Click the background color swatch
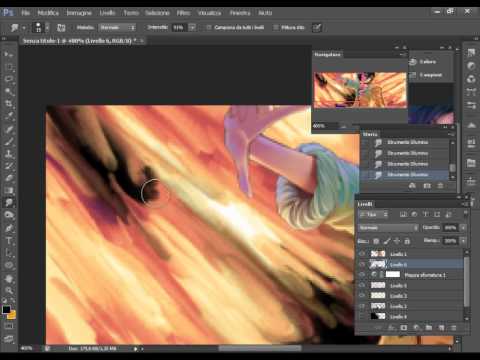 [12, 315]
